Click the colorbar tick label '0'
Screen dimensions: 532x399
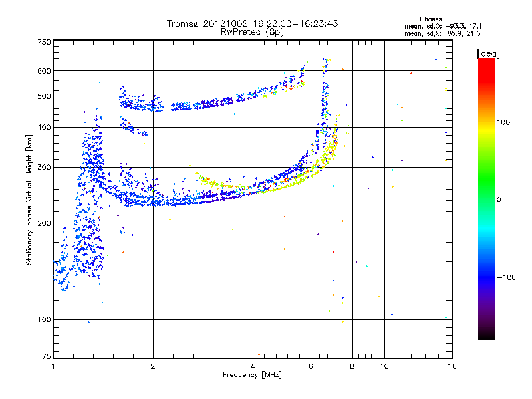pyautogui.click(x=499, y=200)
